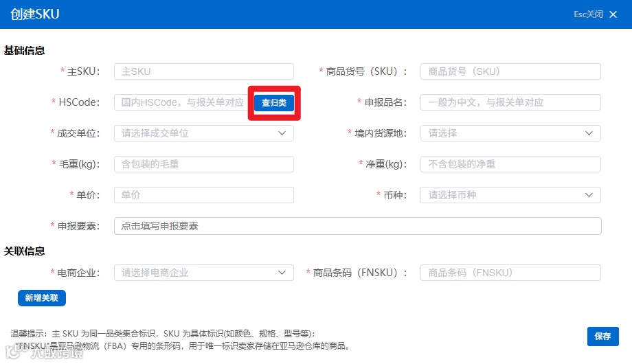Click the 申报品名 input field

coord(510,102)
